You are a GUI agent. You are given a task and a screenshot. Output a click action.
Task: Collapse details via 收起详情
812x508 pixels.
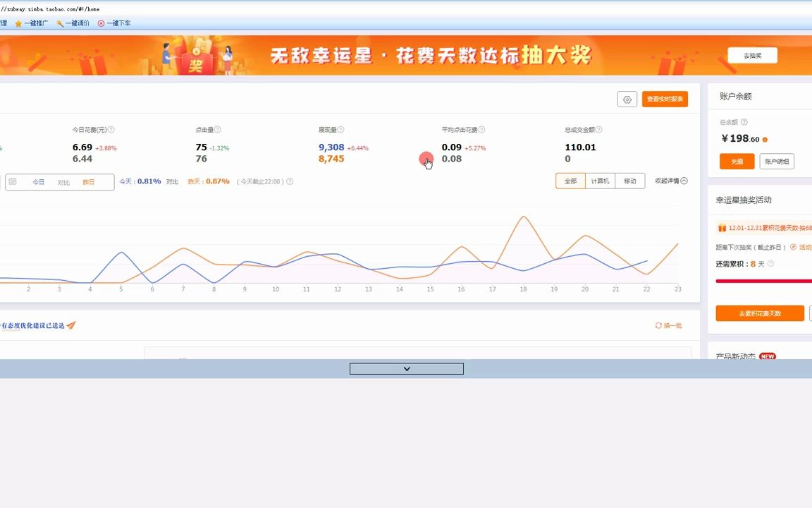click(667, 181)
